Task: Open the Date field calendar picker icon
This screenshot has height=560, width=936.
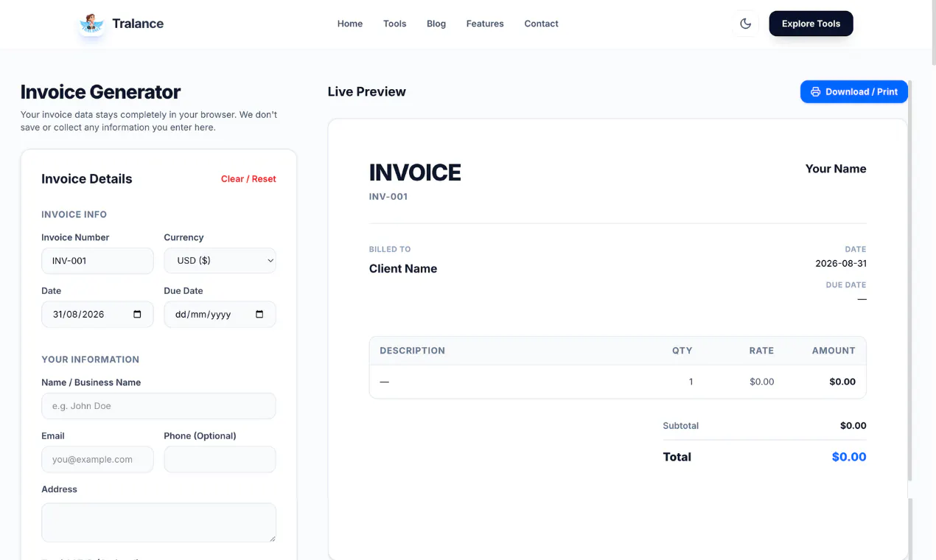Action: coord(137,314)
